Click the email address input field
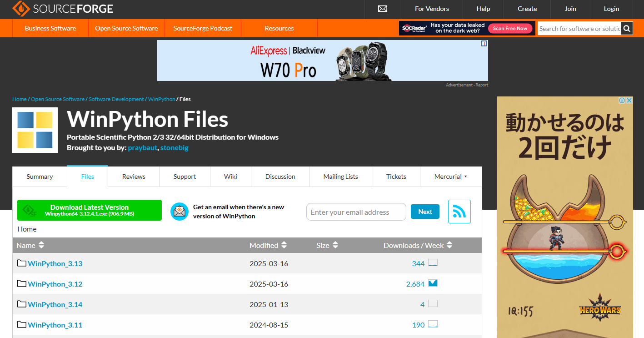The image size is (644, 338). (x=356, y=212)
